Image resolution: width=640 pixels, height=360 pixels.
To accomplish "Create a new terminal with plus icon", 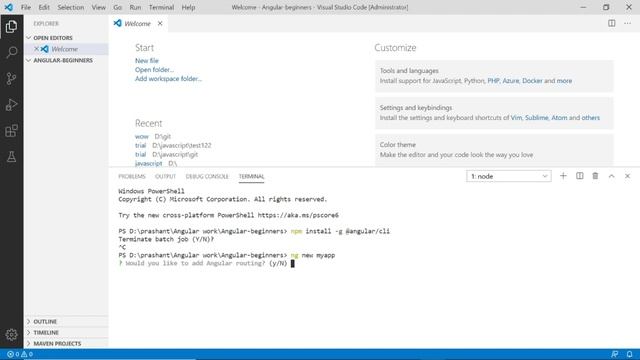I will [563, 176].
